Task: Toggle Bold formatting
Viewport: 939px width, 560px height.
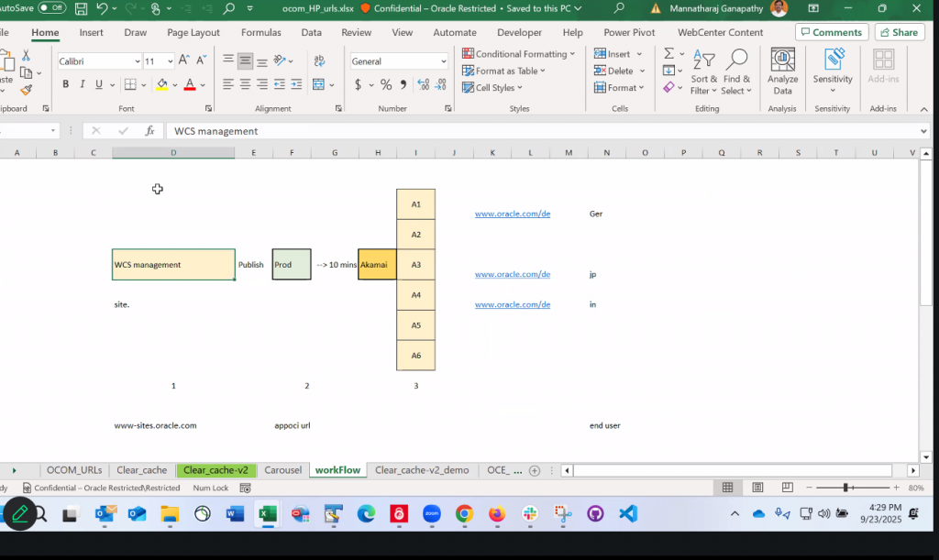Action: click(65, 84)
